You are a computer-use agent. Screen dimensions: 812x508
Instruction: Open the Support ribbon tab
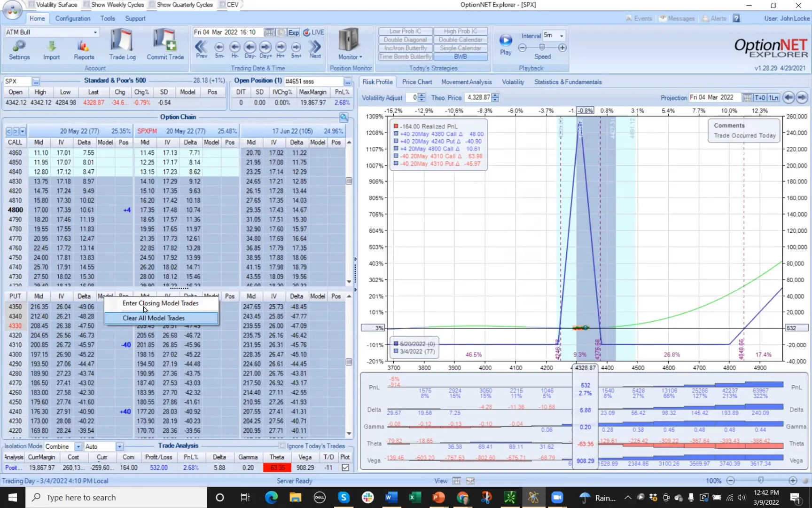[x=135, y=18]
